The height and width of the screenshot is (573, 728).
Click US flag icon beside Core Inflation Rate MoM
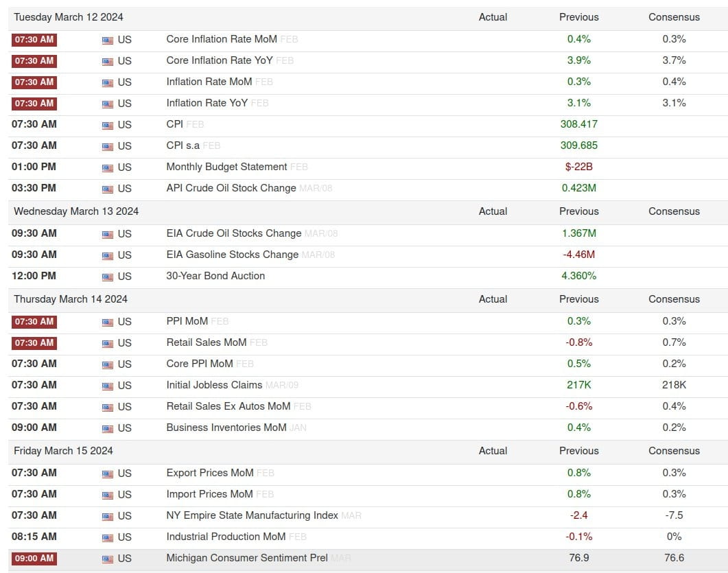coord(107,40)
